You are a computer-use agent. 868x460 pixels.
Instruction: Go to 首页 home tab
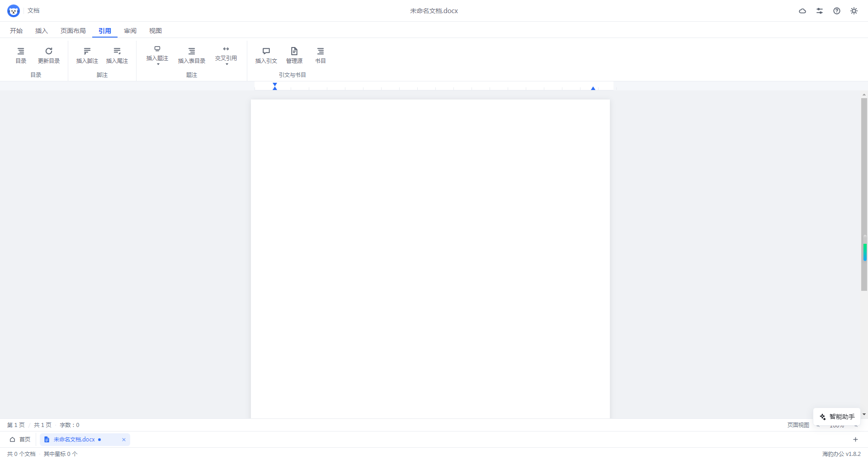tap(20, 439)
